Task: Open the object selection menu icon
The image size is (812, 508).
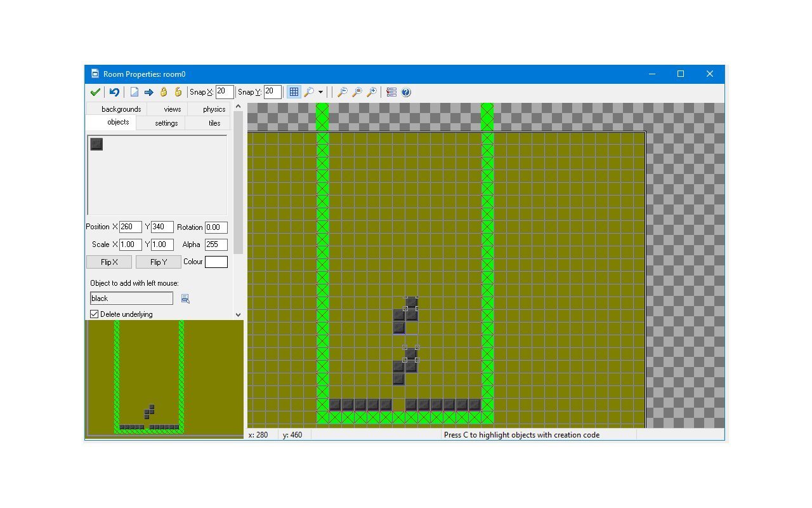Action: [185, 298]
